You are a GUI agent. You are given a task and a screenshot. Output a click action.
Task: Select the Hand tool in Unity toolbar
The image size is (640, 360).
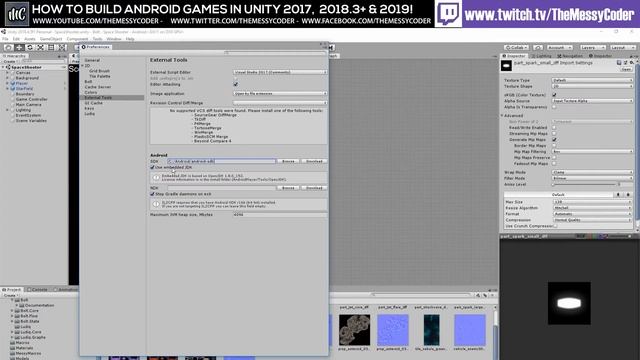(x=8, y=48)
